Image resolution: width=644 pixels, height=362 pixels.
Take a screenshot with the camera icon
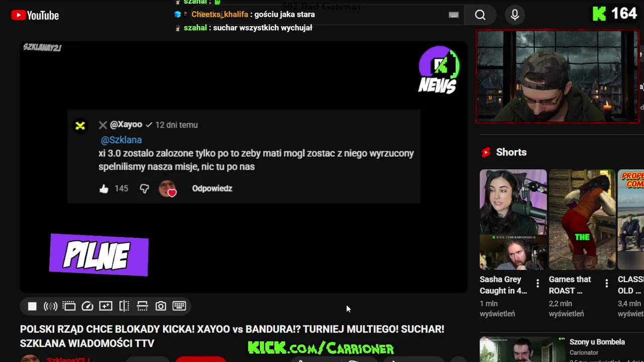point(160,306)
